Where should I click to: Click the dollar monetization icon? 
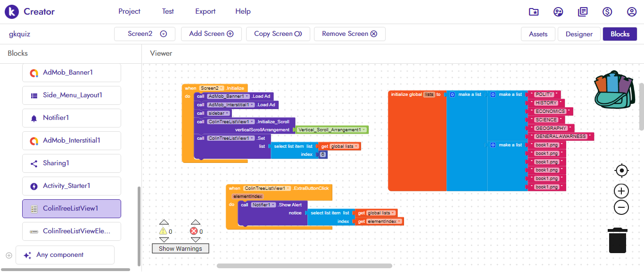point(607,12)
